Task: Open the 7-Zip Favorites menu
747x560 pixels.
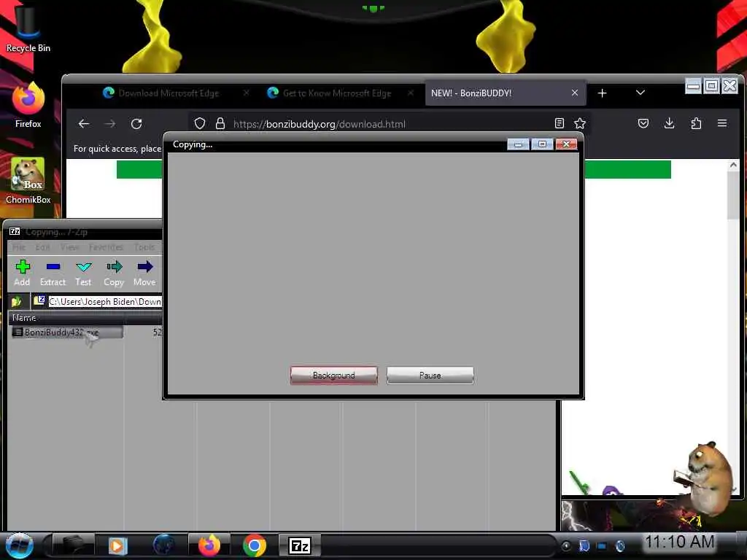Action: click(x=106, y=247)
